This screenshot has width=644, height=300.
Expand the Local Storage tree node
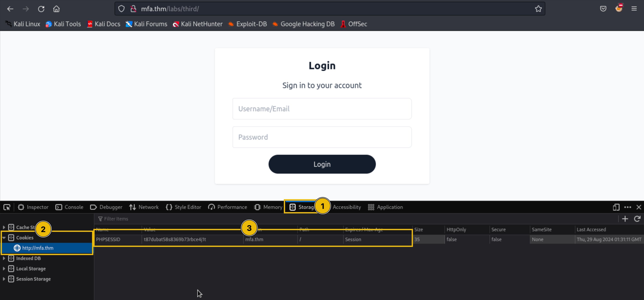[4, 269]
